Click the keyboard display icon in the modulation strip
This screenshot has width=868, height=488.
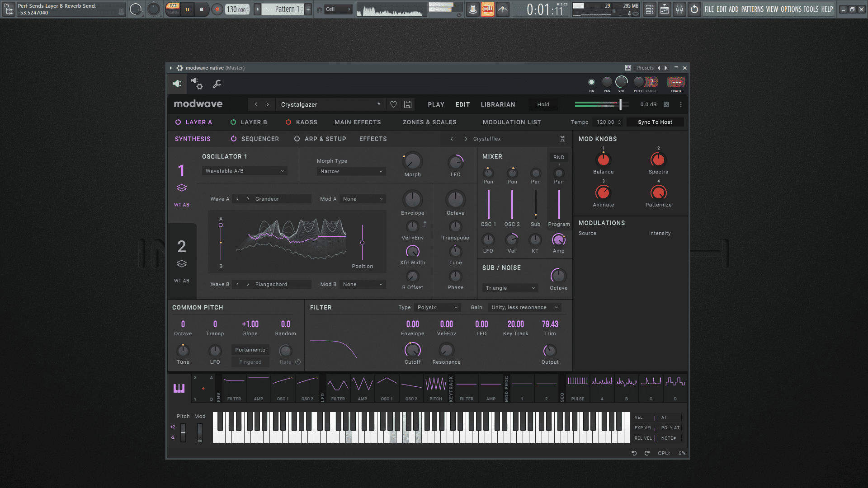(x=179, y=388)
